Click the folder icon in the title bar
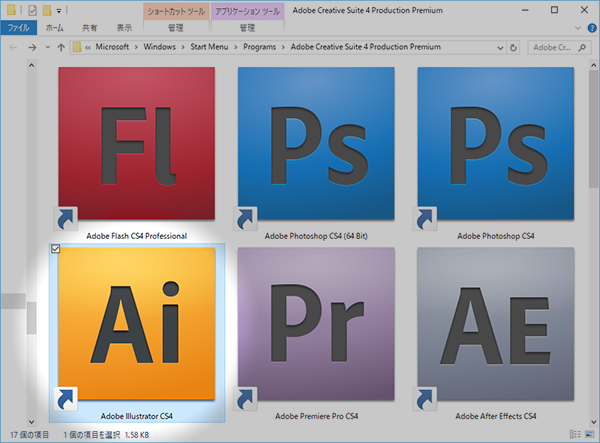Image resolution: width=600 pixels, height=443 pixels. 11,10
